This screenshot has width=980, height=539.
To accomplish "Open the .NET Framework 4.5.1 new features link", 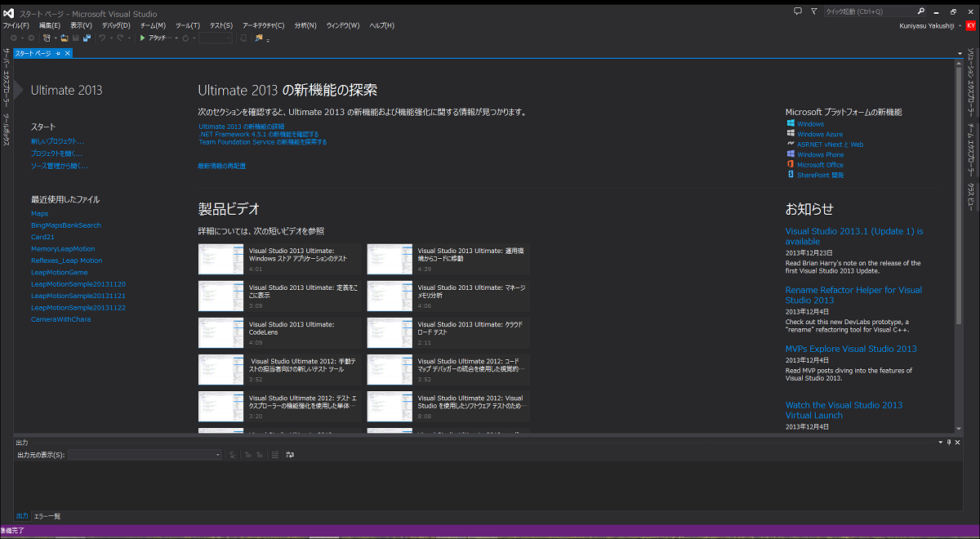I will tap(259, 134).
